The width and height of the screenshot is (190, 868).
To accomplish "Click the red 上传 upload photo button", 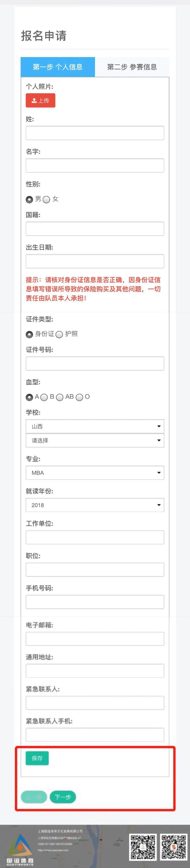I will tap(40, 100).
